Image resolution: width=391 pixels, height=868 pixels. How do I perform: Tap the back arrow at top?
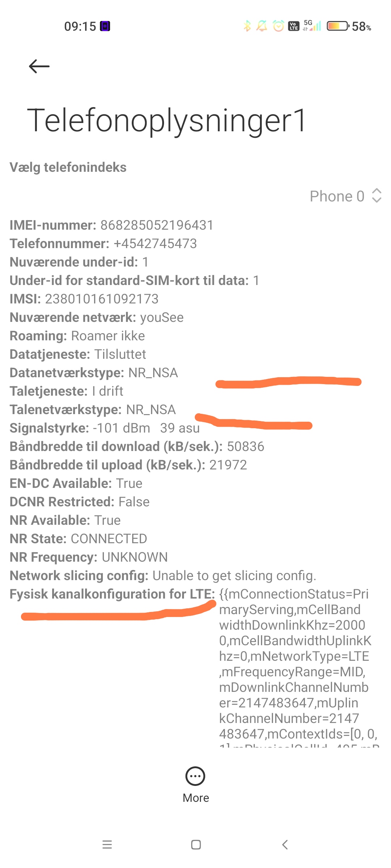coord(39,66)
